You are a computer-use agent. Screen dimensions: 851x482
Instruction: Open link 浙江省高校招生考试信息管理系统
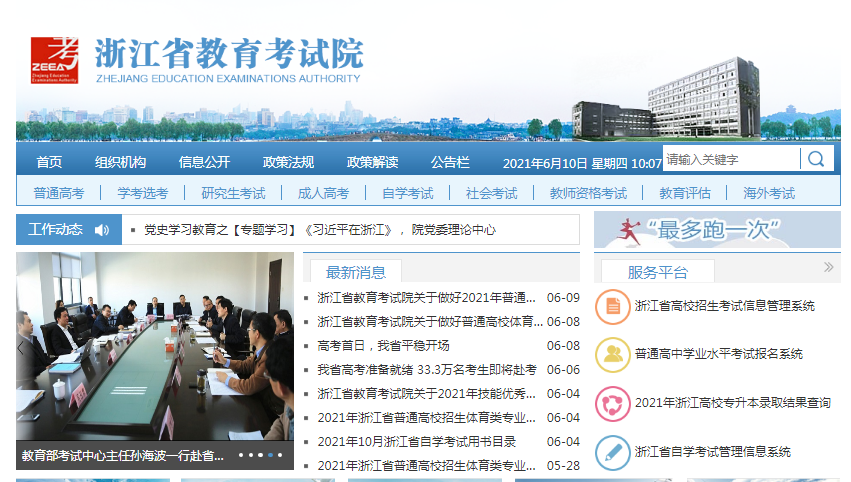[725, 306]
